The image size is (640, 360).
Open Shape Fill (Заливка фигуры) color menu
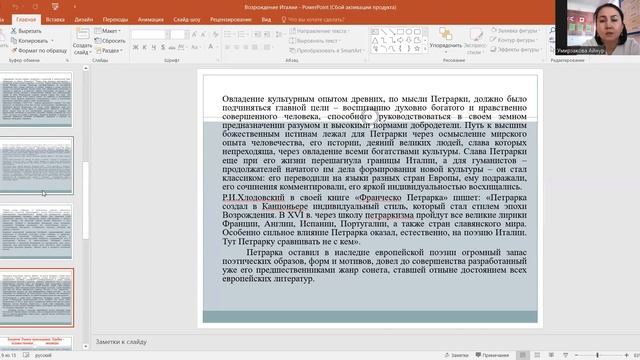(x=516, y=30)
